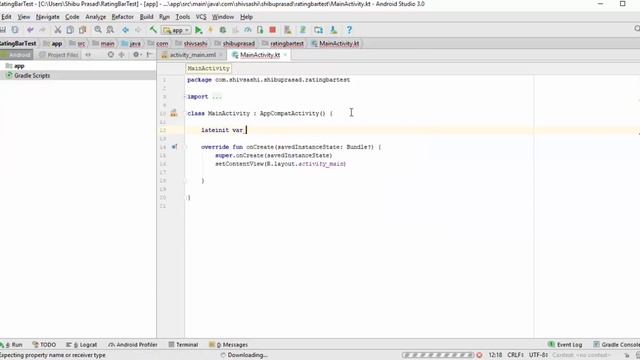Click the Copy toolbar icon
640x360 pixels.
[70, 30]
